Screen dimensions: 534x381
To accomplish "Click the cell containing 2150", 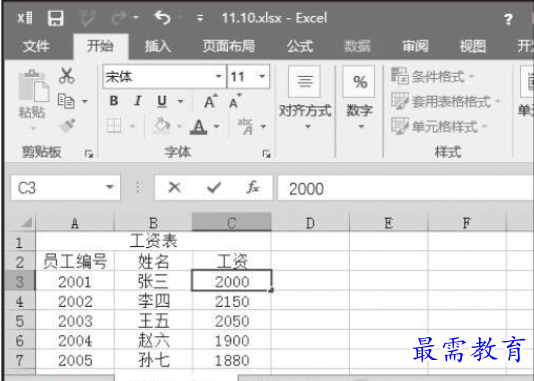I will (232, 301).
